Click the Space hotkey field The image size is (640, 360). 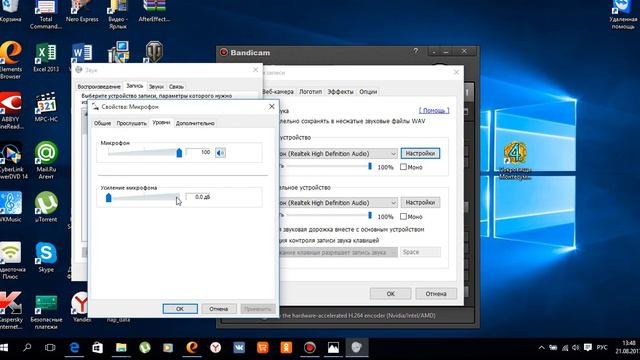(420, 252)
